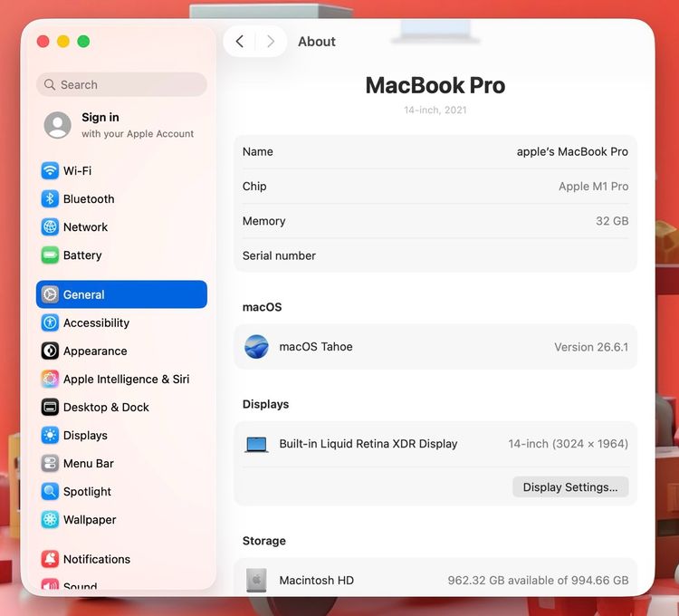Viewport: 679px width, 616px height.
Task: Select Desktop & Dock label
Action: (106, 408)
